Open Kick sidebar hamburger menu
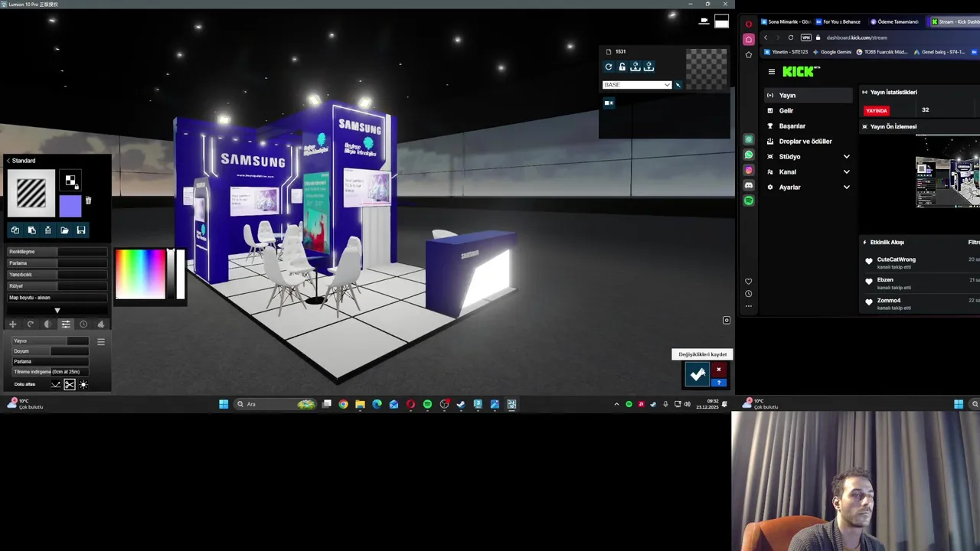The image size is (980, 551). (771, 72)
